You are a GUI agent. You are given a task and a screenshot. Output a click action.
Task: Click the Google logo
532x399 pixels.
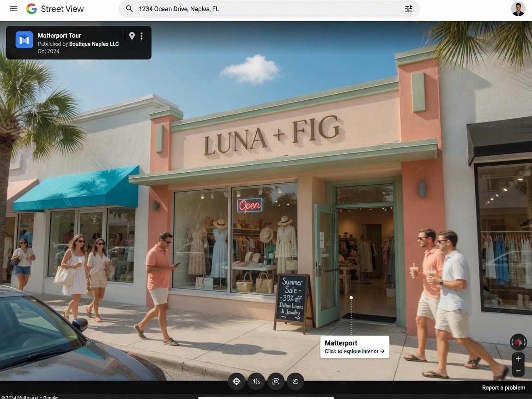[x=31, y=9]
